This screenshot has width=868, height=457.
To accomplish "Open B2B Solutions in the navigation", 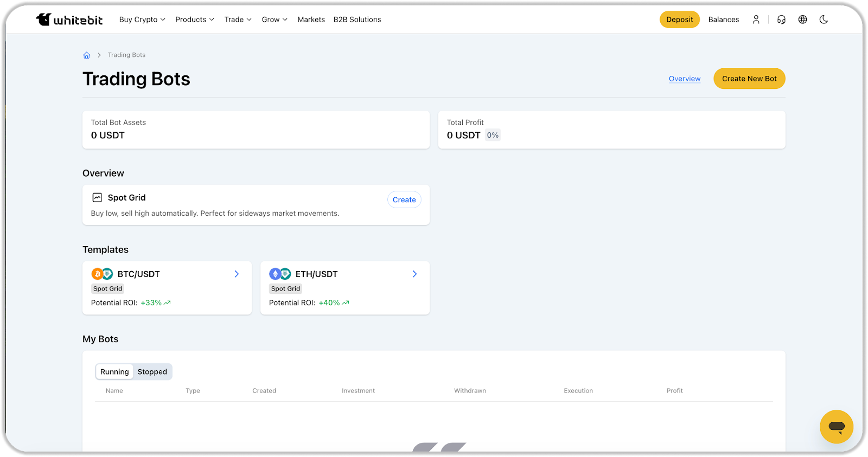I will (x=357, y=20).
